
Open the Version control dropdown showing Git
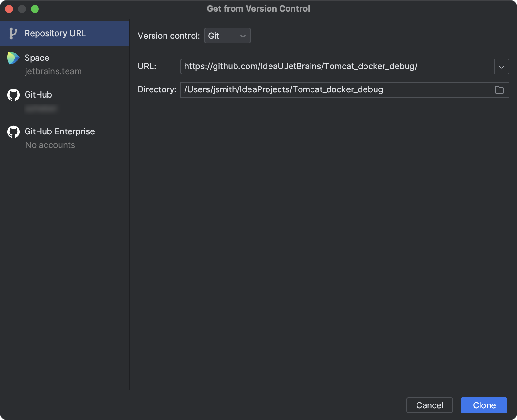[227, 36]
